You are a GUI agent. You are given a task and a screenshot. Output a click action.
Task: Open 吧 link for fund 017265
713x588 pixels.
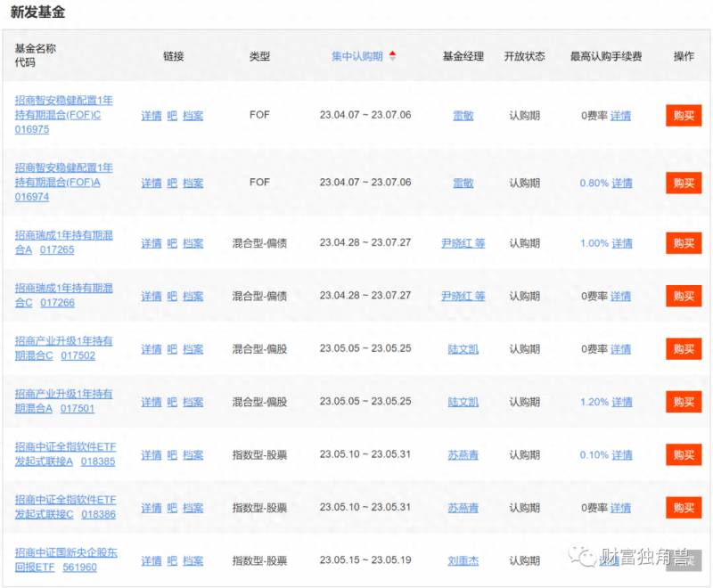172,243
